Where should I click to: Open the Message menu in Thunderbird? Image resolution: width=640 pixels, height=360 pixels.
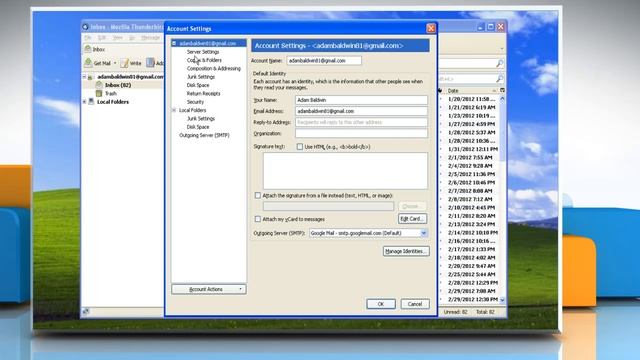pyautogui.click(x=150, y=38)
